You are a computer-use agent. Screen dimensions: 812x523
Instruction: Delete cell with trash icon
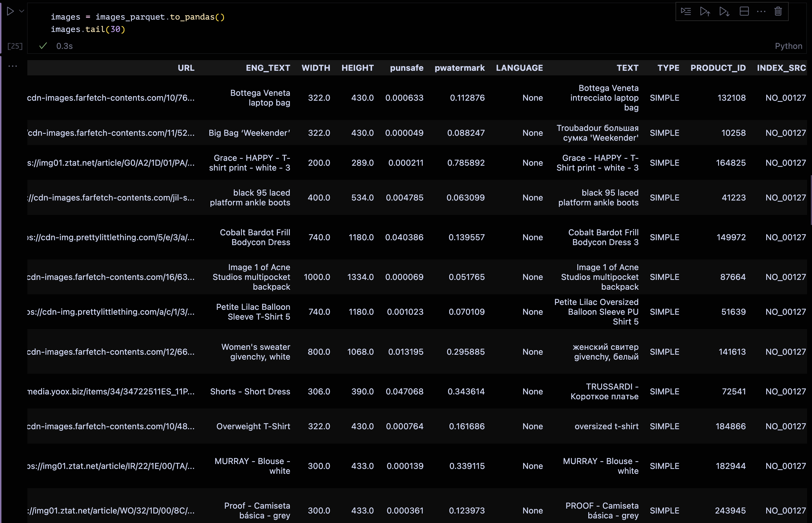pos(778,12)
